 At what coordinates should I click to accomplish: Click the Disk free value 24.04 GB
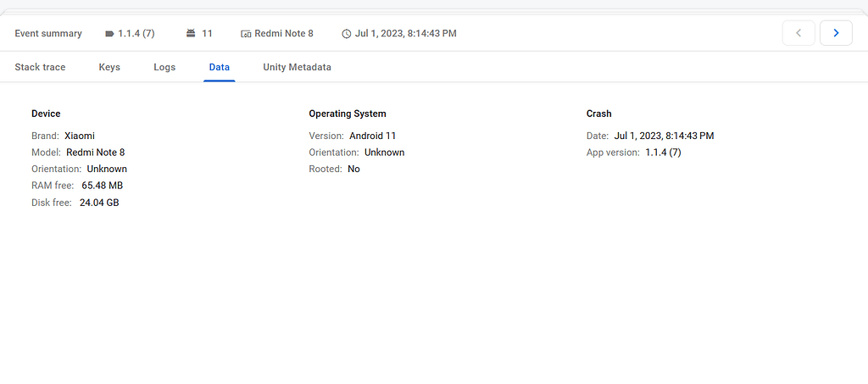pos(99,203)
